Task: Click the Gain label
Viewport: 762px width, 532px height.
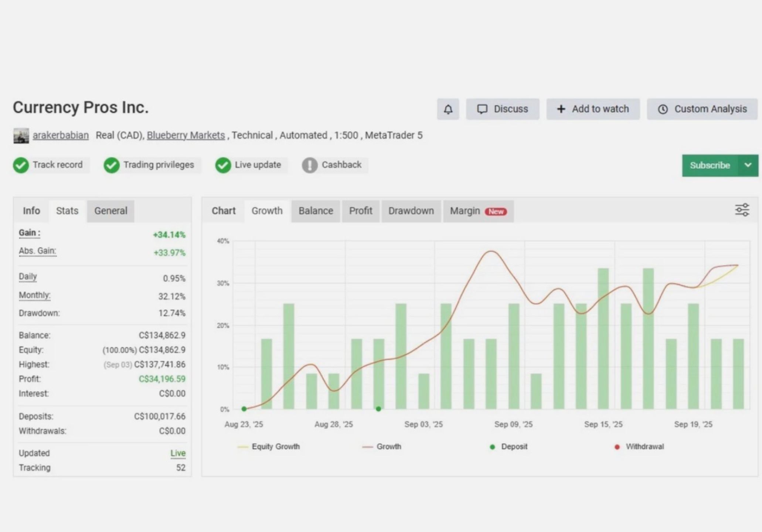Action: point(30,233)
